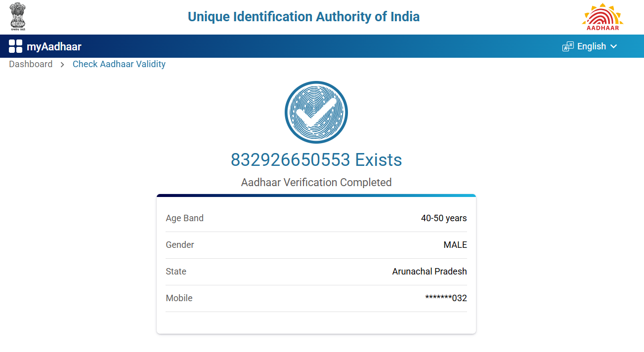Go back to the Dashboard breadcrumb
Viewport: 644px width, 352px height.
click(x=31, y=64)
